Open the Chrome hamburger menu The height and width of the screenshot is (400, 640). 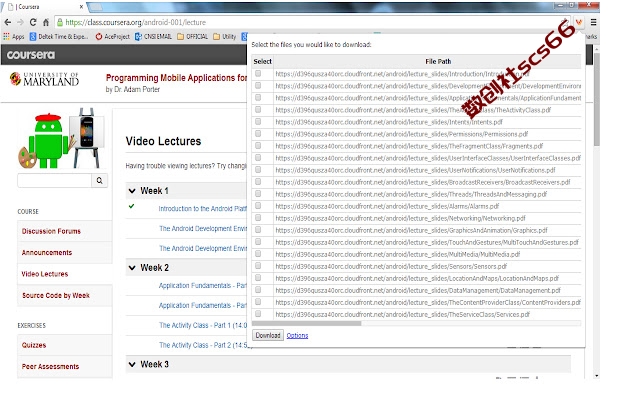[593, 22]
